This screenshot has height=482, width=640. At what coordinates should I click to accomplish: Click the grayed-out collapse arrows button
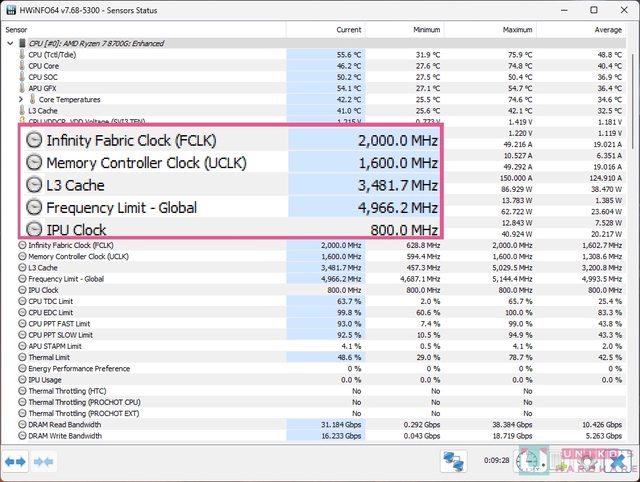click(x=43, y=461)
